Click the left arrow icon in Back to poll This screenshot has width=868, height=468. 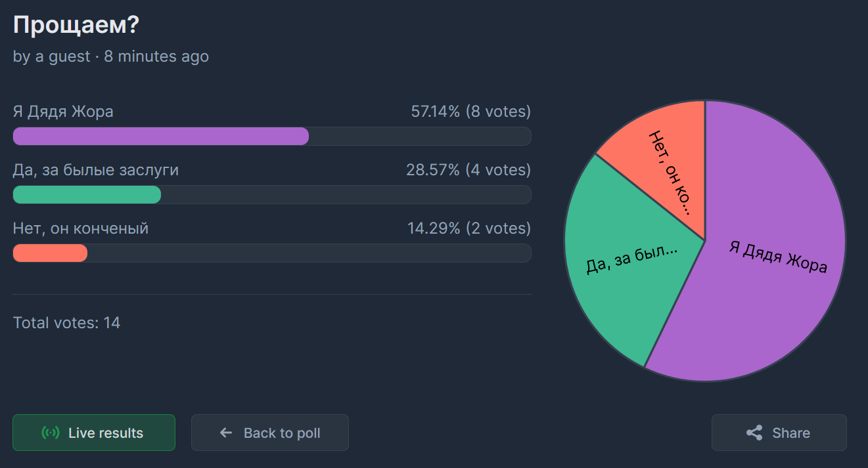[226, 433]
